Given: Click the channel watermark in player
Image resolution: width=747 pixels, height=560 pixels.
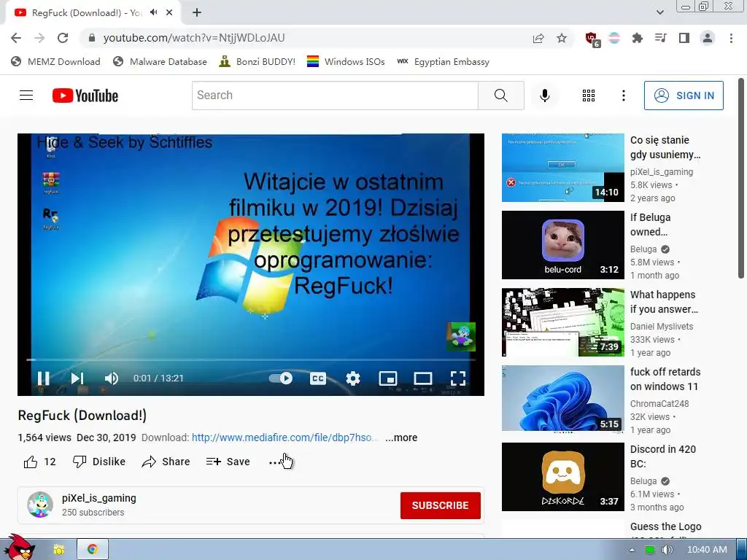Looking at the screenshot, I should tap(461, 337).
